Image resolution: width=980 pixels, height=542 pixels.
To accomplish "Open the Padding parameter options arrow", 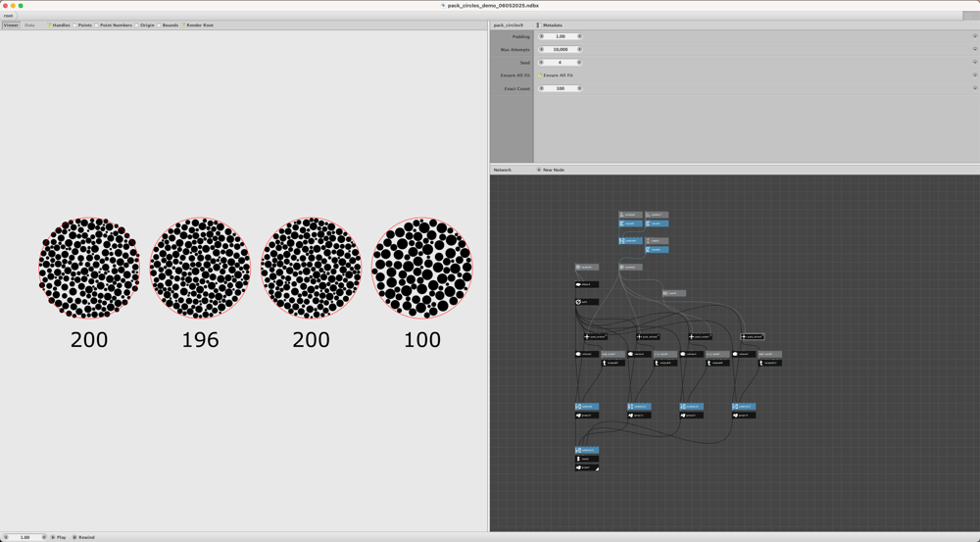I will pos(974,36).
